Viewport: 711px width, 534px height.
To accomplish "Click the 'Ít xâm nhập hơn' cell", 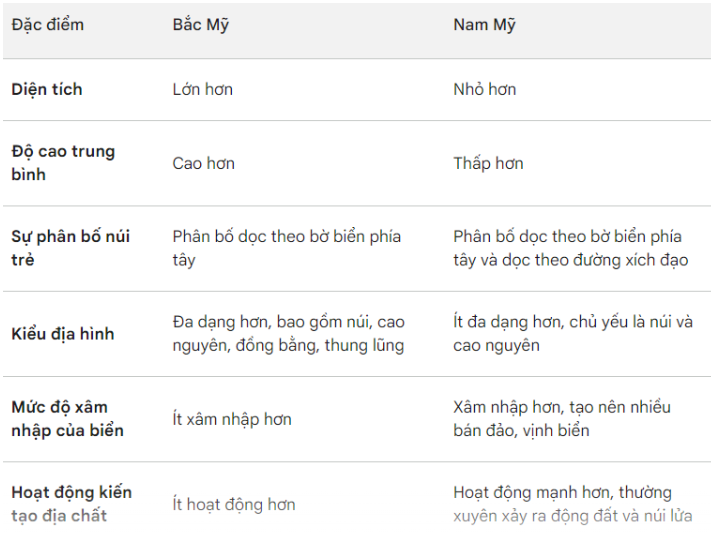I will coord(232,419).
